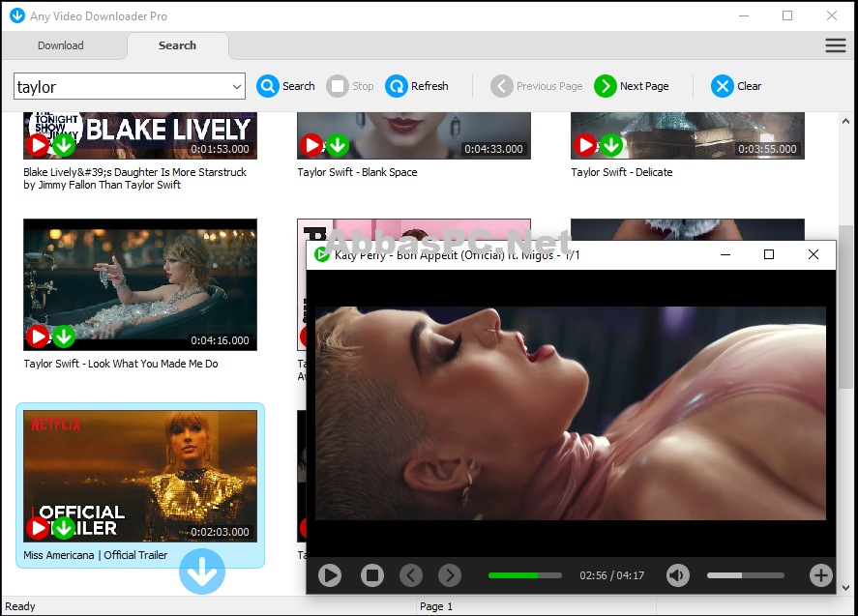The height and width of the screenshot is (616, 858).
Task: Click the video frame in the player
Action: tap(570, 413)
